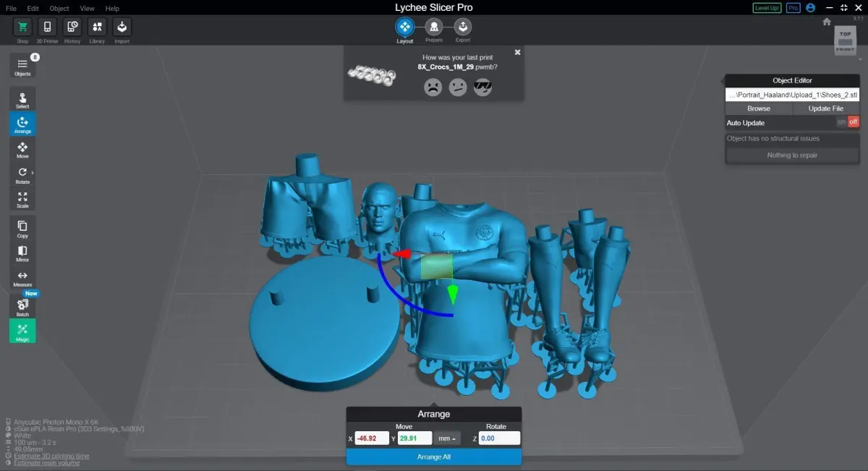
Task: Click the Level Up! button
Action: click(767, 7)
